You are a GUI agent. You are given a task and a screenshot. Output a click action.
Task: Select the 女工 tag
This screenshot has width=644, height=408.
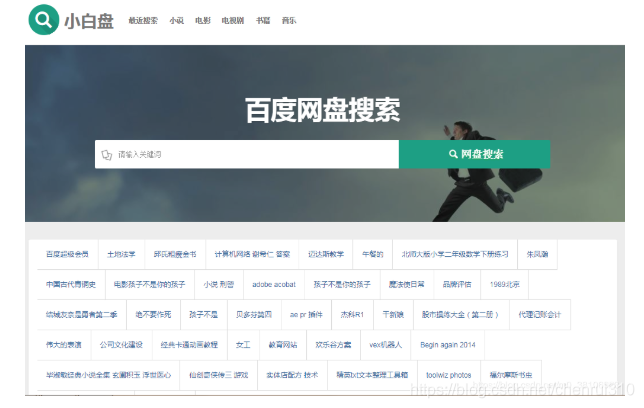pyautogui.click(x=243, y=345)
